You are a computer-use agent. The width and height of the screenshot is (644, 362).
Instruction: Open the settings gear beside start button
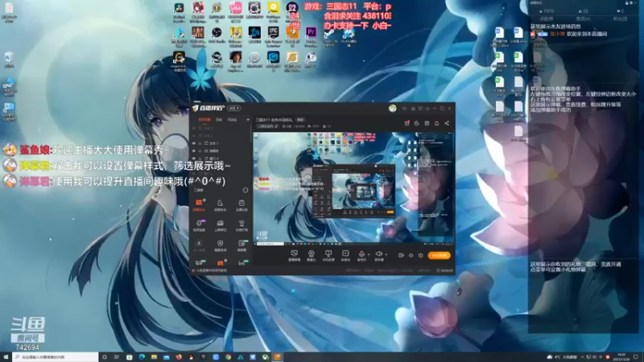click(420, 255)
